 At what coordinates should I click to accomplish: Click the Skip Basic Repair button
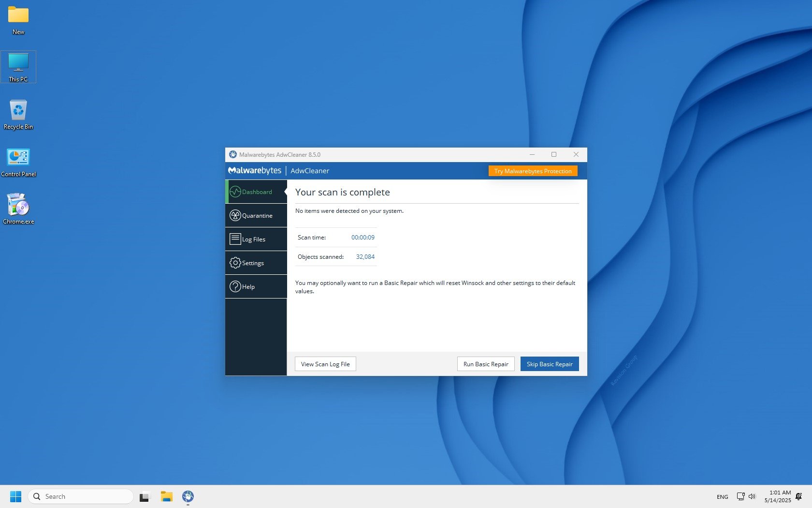[549, 364]
